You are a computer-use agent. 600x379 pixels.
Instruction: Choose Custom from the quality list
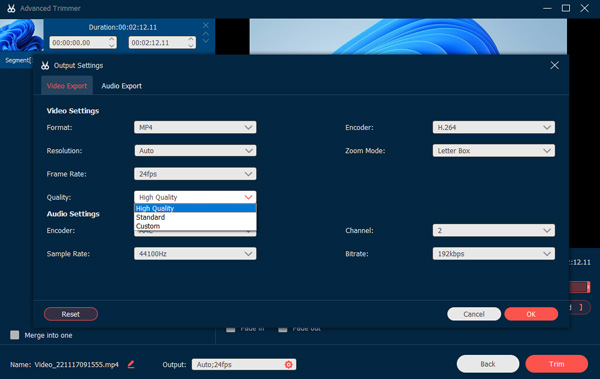click(x=195, y=226)
